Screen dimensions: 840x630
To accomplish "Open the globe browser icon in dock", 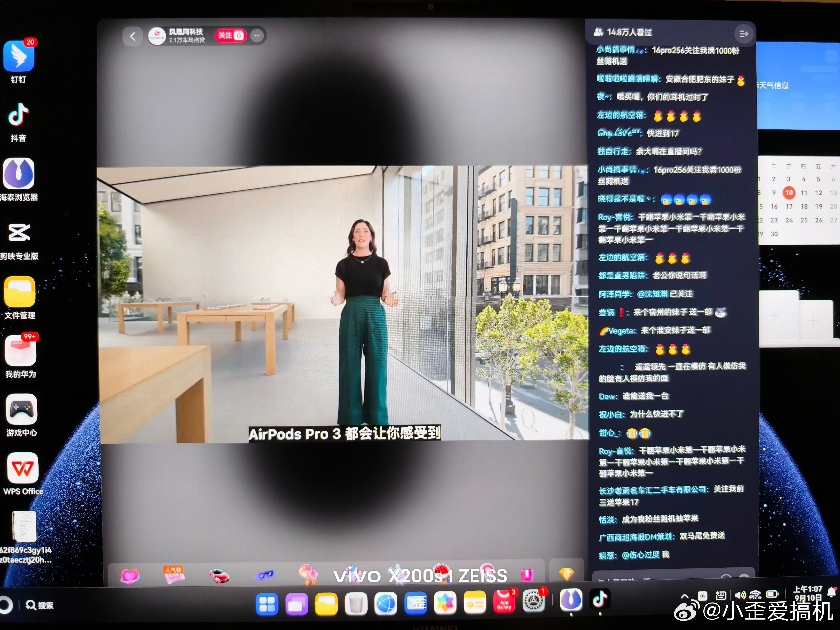I will tap(386, 603).
